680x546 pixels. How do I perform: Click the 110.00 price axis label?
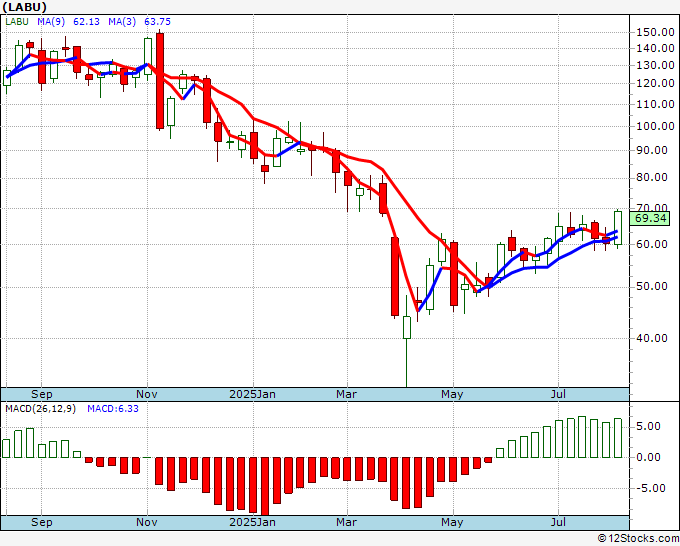coord(655,104)
